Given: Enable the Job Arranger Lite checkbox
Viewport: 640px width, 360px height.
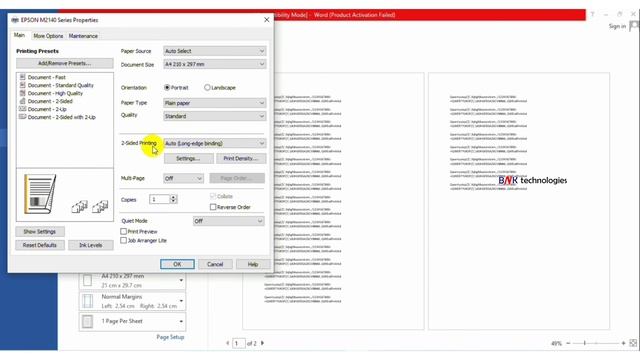Looking at the screenshot, I should (x=123, y=240).
